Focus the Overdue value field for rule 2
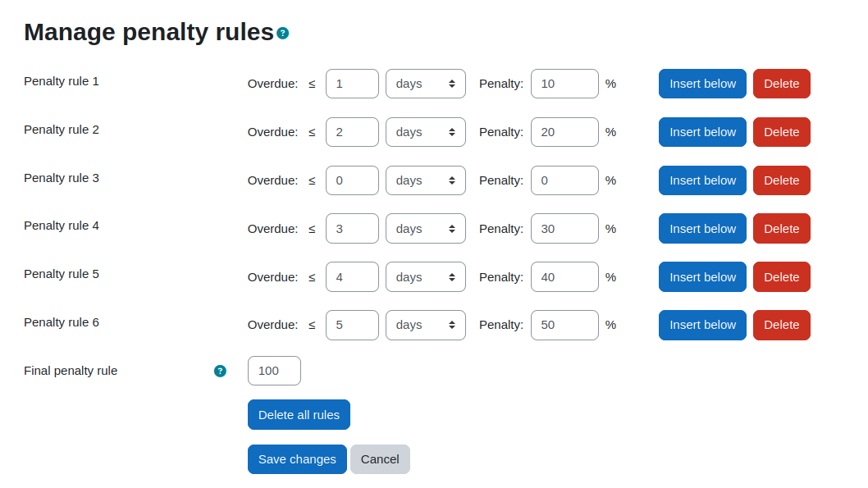868x488 pixels. click(352, 132)
